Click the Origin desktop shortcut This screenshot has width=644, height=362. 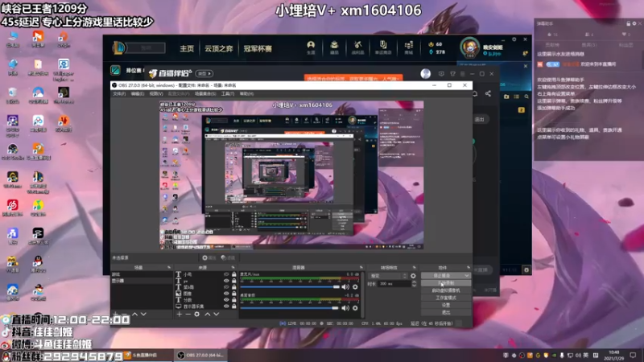64,39
